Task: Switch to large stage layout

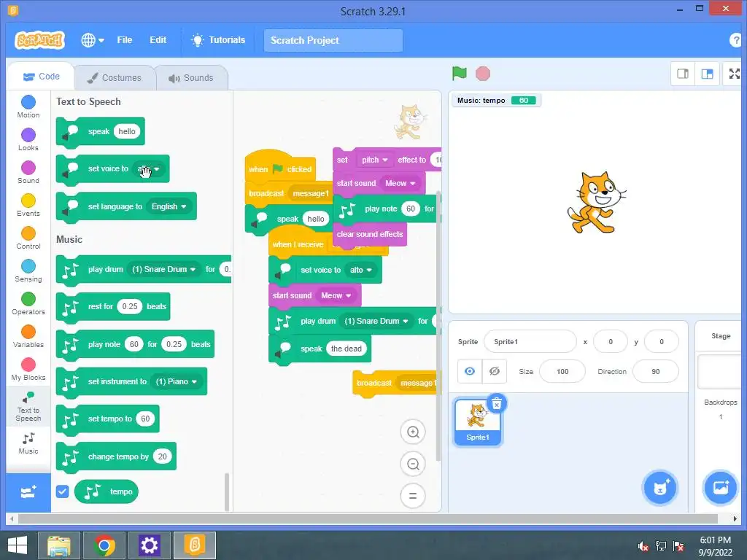Action: tap(707, 74)
